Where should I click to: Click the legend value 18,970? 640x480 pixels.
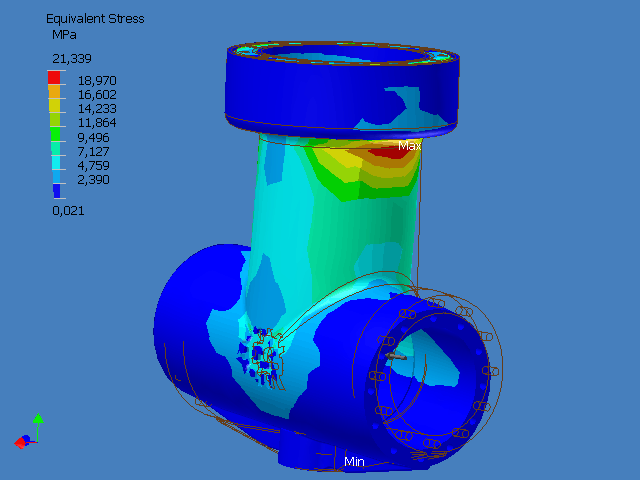point(97,81)
